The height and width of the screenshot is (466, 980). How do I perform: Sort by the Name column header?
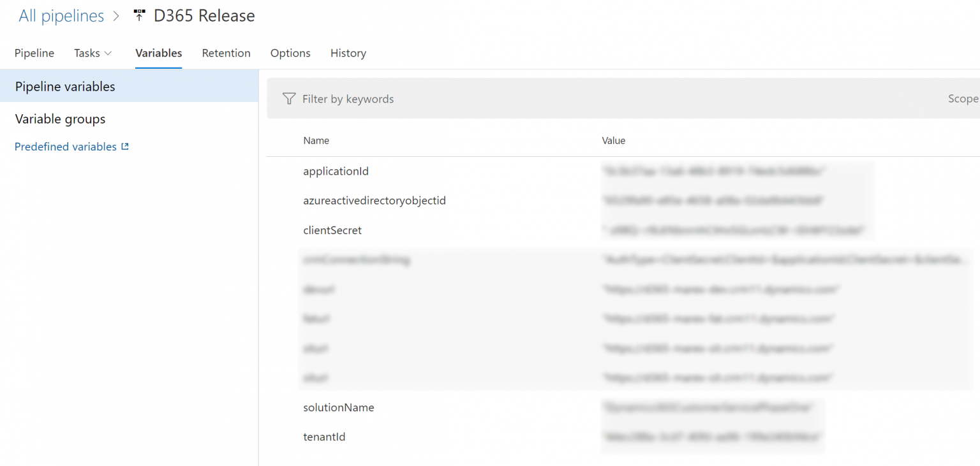pyautogui.click(x=316, y=140)
